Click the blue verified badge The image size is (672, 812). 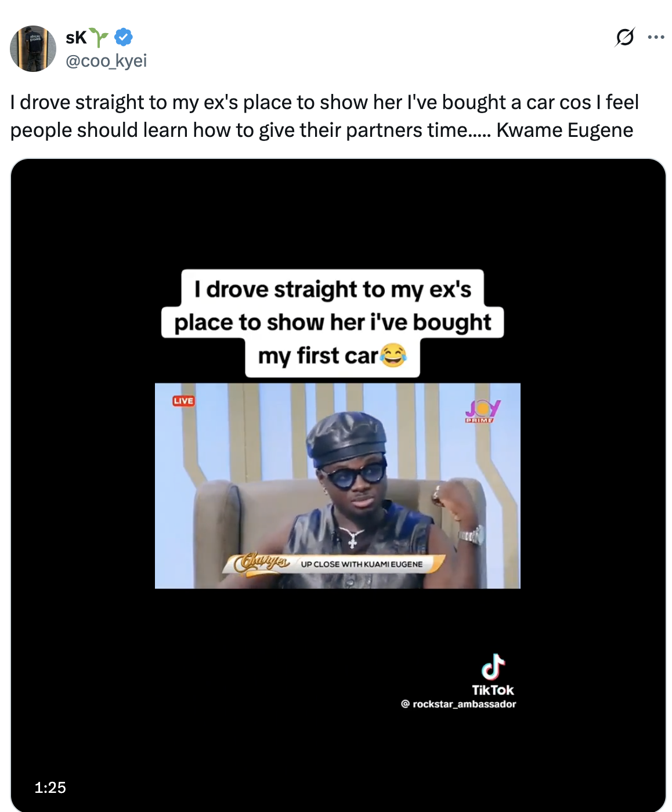pyautogui.click(x=123, y=37)
